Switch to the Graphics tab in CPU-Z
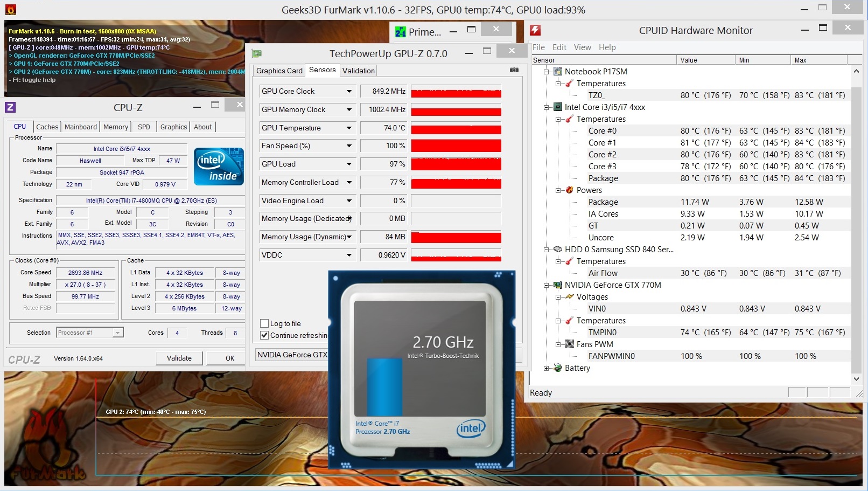Screen dimensions: 868x491 [173, 127]
